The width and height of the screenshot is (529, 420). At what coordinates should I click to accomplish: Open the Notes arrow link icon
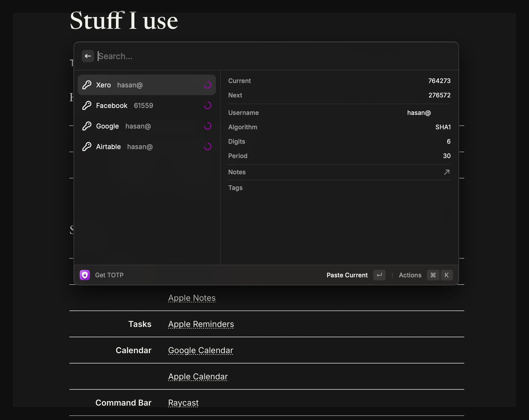tap(447, 172)
